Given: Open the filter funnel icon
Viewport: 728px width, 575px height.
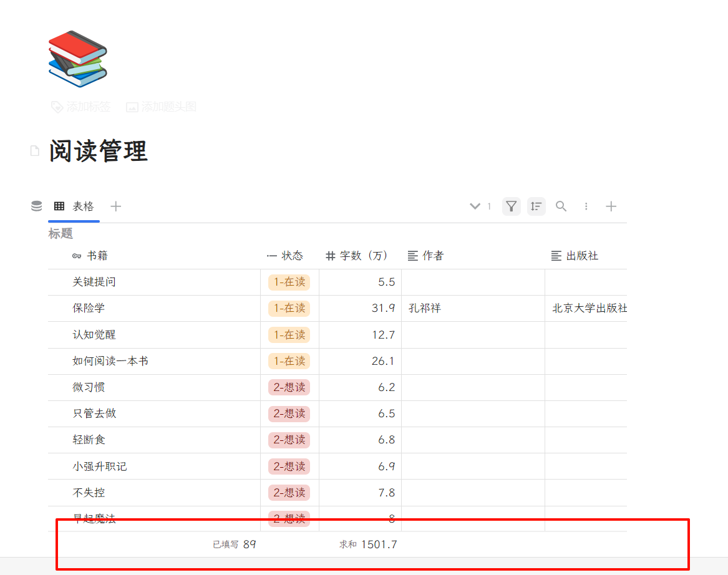Looking at the screenshot, I should [511, 206].
